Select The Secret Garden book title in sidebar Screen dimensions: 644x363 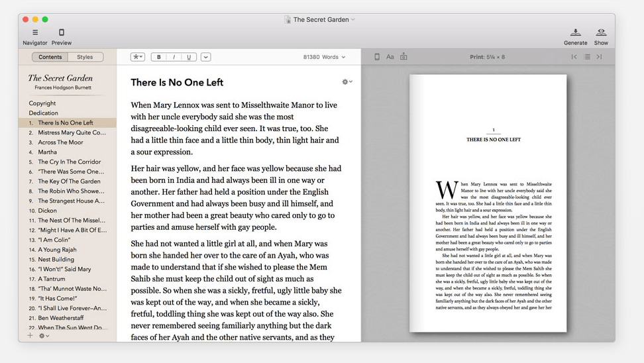pyautogui.click(x=61, y=78)
